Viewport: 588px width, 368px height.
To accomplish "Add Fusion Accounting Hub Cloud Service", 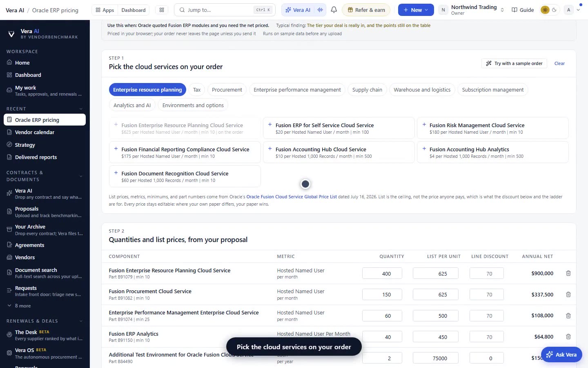I will click(x=339, y=152).
